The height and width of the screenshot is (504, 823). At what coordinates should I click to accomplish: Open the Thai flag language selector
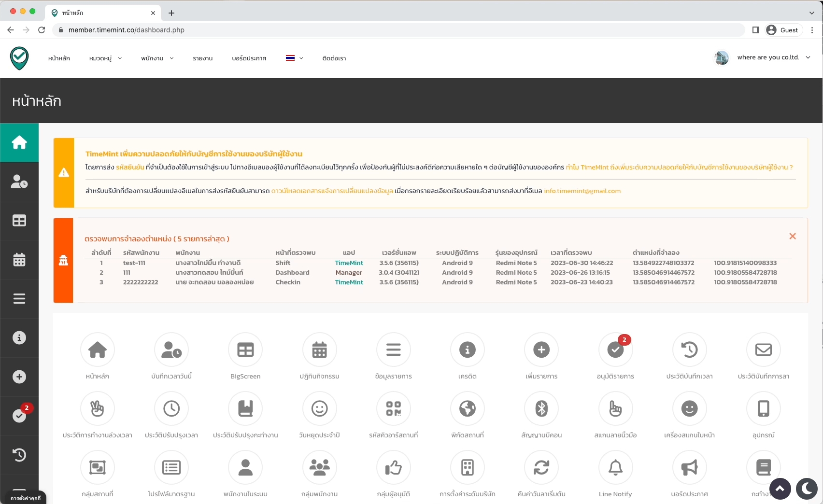[294, 58]
